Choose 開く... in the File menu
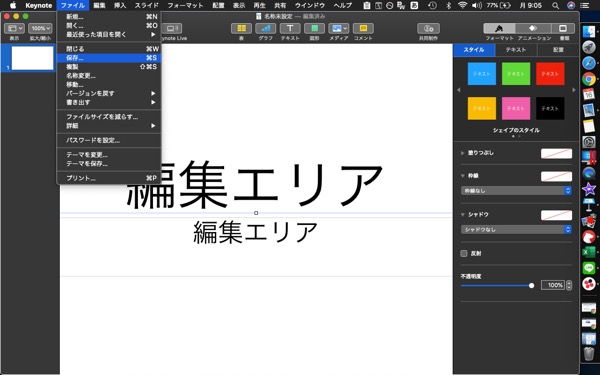The height and width of the screenshot is (375, 600). click(x=109, y=25)
